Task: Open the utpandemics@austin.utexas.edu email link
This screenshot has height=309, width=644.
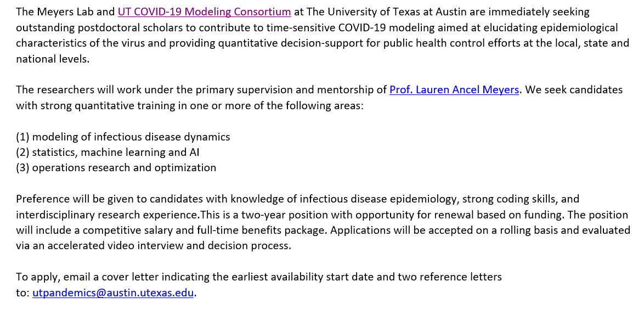Action: (113, 293)
